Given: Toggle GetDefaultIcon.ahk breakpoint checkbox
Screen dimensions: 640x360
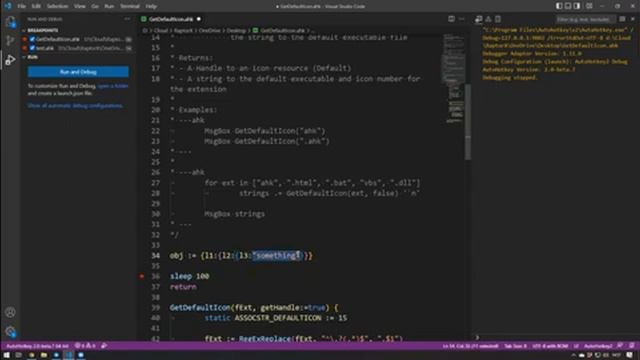Looking at the screenshot, I should pyautogui.click(x=32, y=39).
